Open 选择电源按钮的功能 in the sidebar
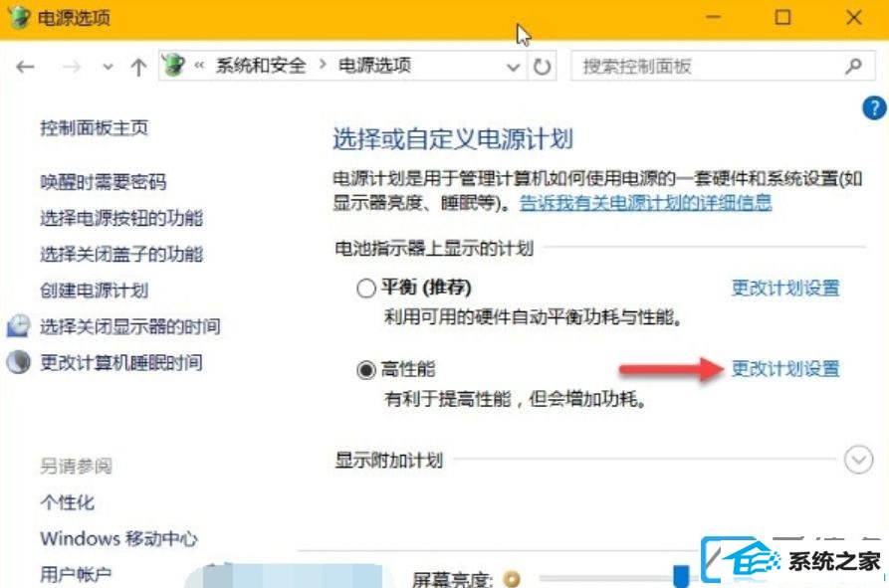The height and width of the screenshot is (588, 889). click(121, 218)
